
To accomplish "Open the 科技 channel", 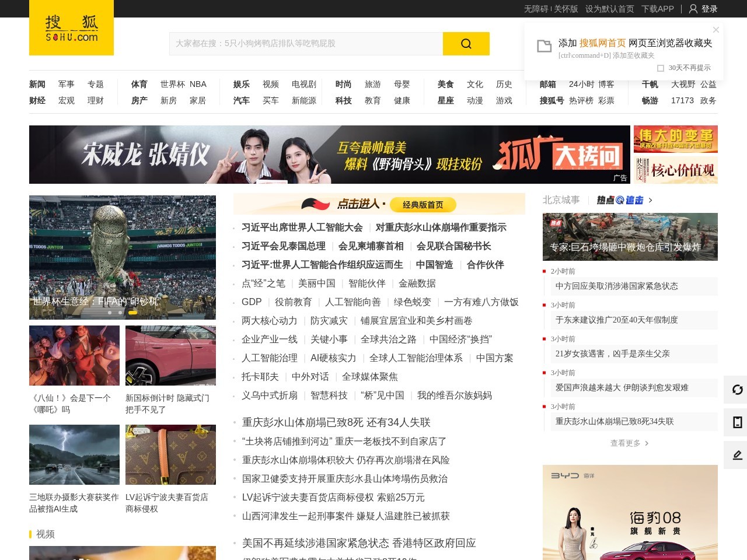I will 344,100.
